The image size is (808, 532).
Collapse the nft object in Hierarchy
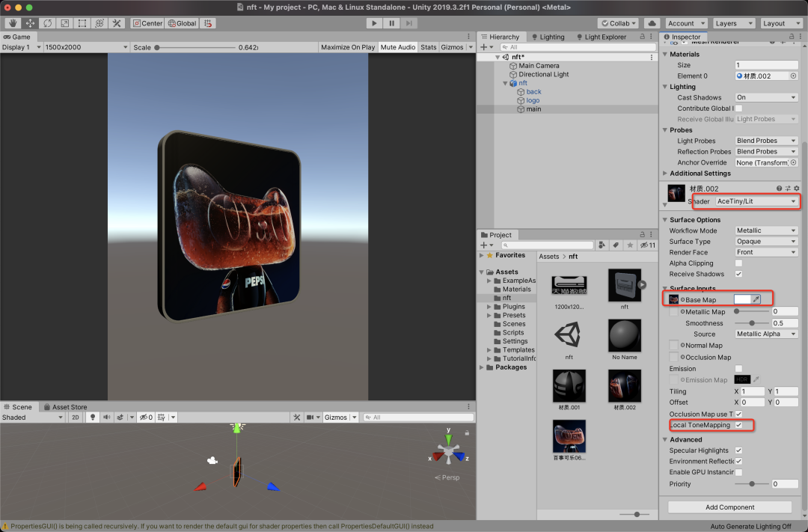click(x=505, y=83)
